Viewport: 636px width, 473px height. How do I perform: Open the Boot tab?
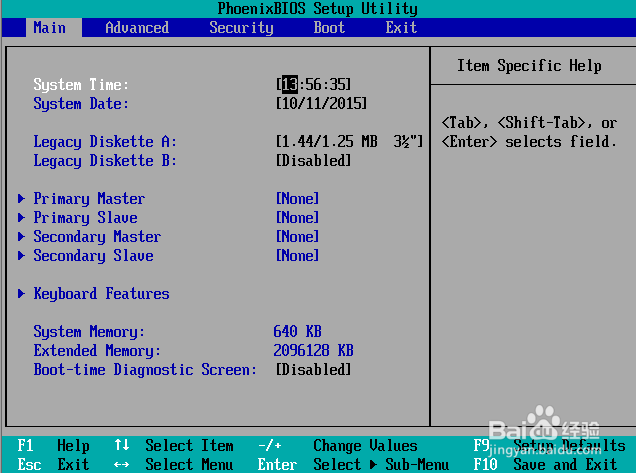[x=329, y=28]
